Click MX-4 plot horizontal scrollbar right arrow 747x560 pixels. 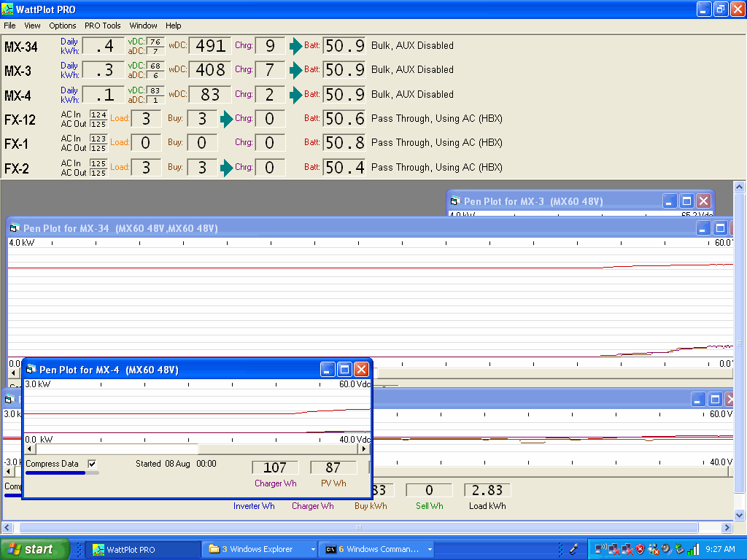[364, 448]
